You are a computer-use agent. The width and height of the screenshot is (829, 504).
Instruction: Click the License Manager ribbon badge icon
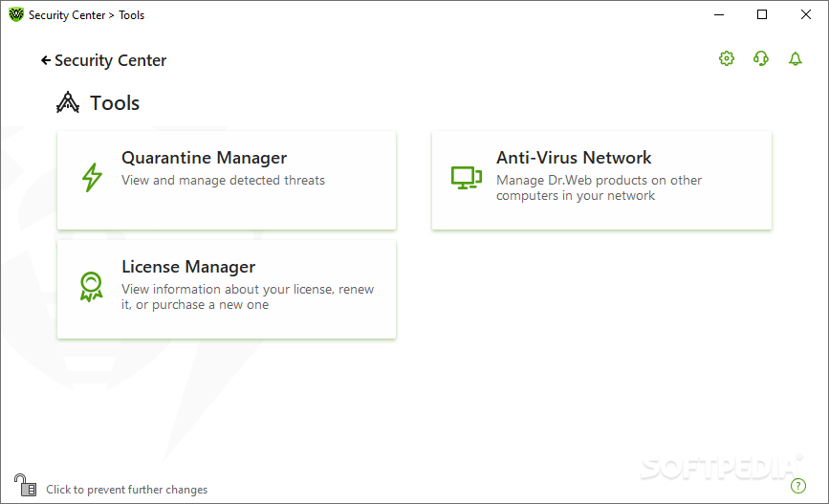point(91,287)
